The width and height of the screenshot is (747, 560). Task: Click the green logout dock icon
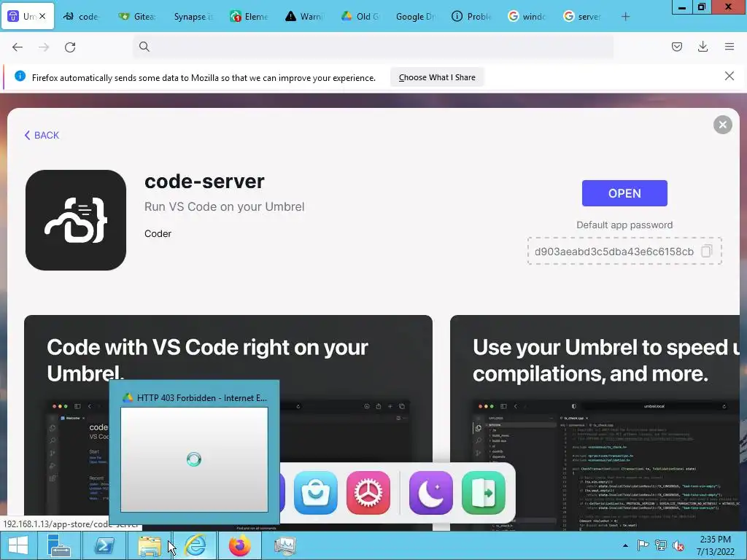pyautogui.click(x=484, y=493)
